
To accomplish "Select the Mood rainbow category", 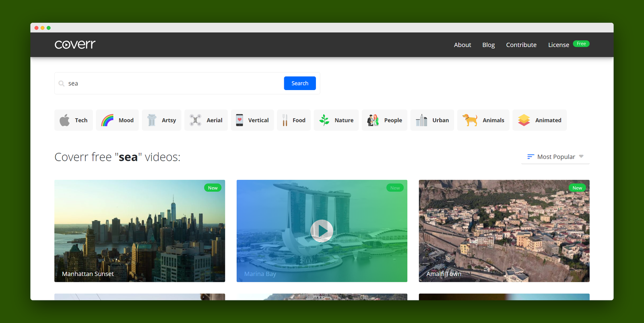I will [117, 120].
